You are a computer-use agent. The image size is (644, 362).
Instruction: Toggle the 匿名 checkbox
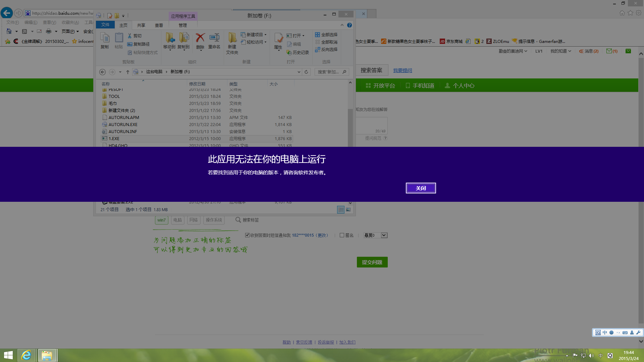click(x=342, y=235)
